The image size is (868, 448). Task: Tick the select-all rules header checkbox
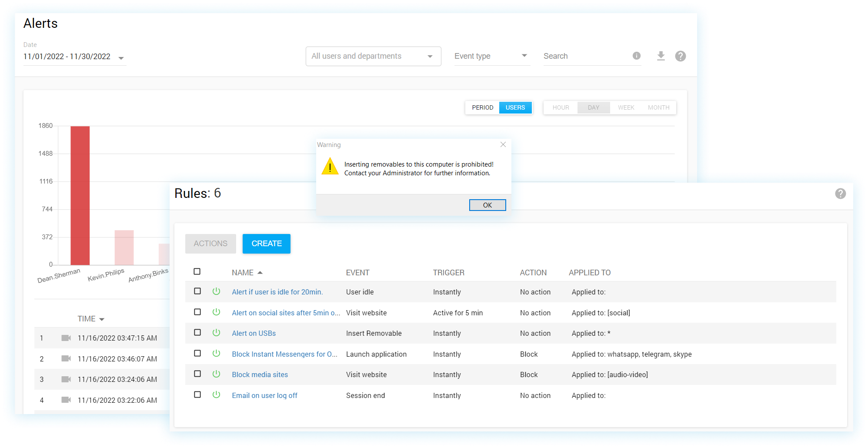click(197, 271)
